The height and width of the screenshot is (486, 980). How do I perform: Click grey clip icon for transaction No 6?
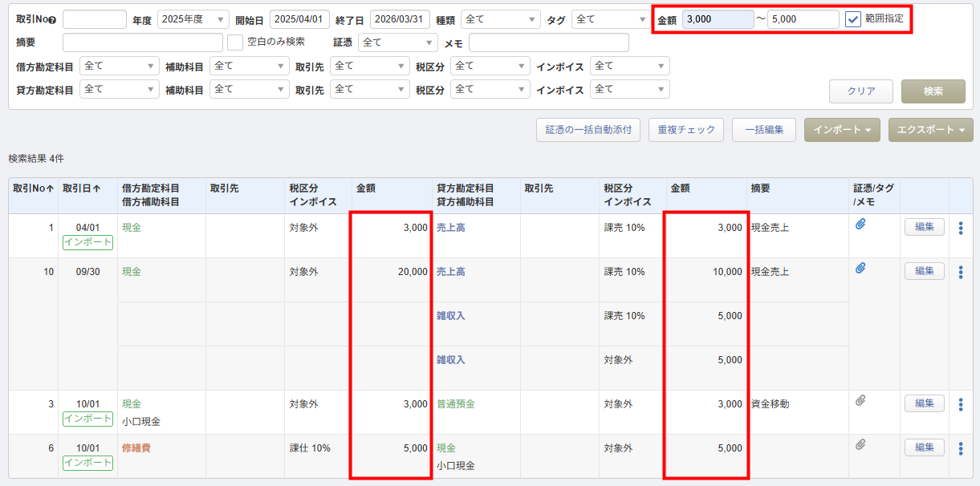point(860,444)
